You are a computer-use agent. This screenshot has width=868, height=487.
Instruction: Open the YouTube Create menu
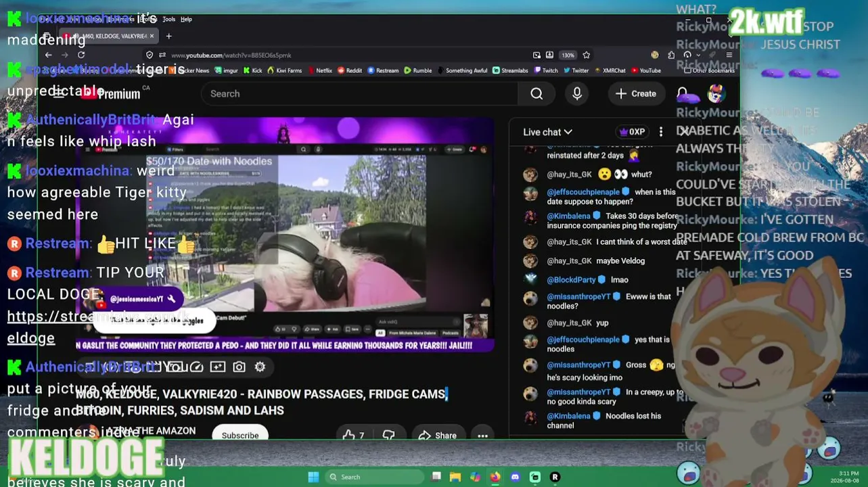(x=635, y=94)
